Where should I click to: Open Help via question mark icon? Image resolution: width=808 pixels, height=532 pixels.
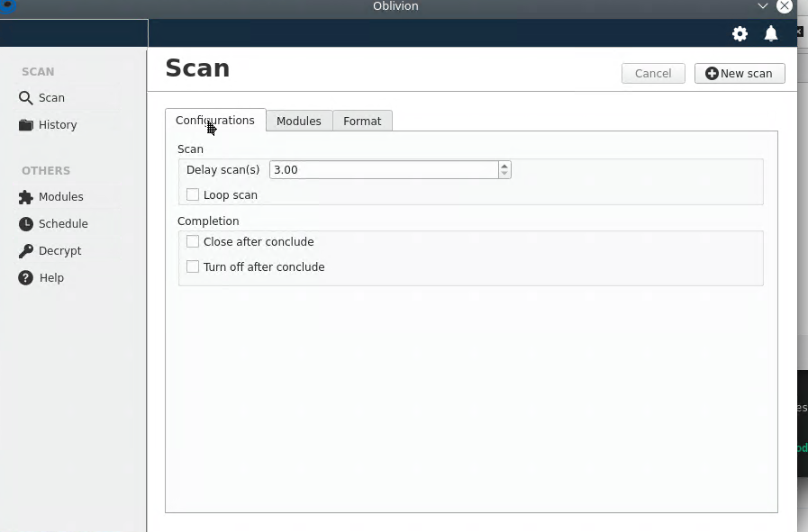coord(26,278)
